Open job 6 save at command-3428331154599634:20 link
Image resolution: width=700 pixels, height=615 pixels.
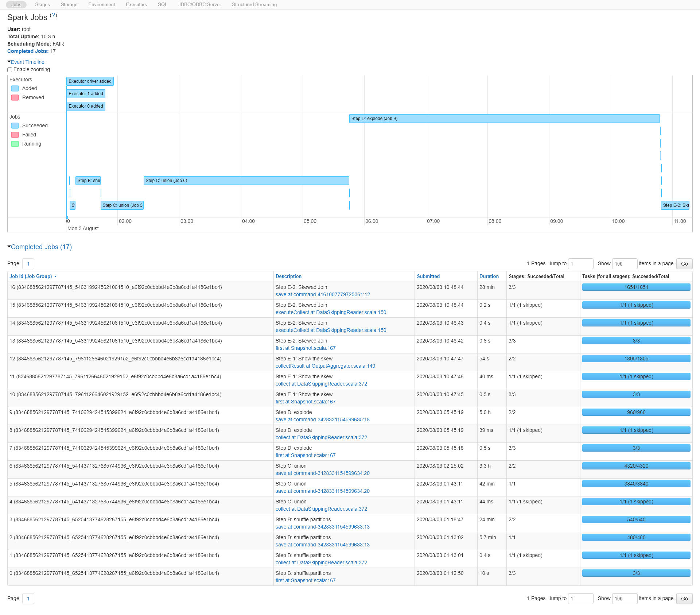pos(323,473)
